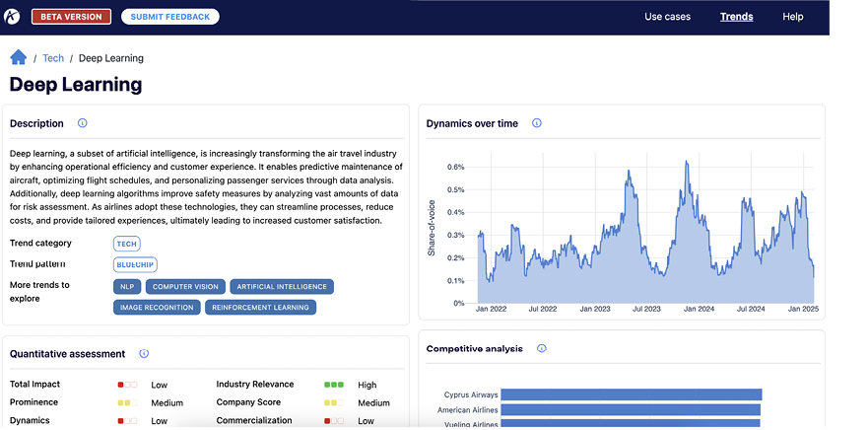Open the info icon beside Dynamics over time

coord(536,123)
